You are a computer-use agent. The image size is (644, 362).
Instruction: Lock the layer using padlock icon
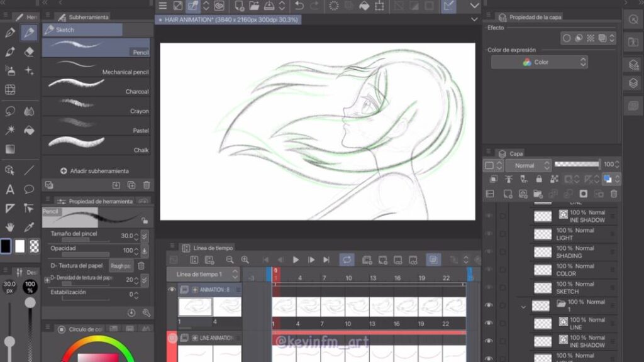coord(539,179)
